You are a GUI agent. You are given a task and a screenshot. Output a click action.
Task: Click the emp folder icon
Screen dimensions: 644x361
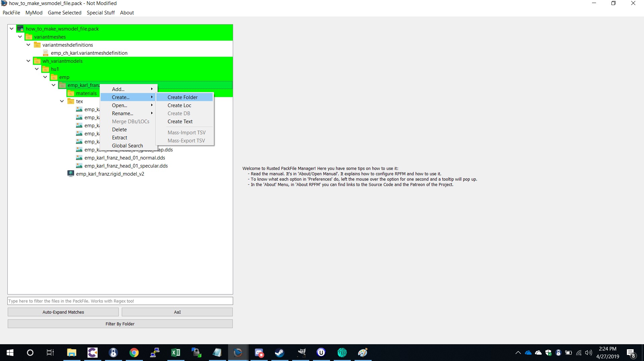tap(54, 77)
